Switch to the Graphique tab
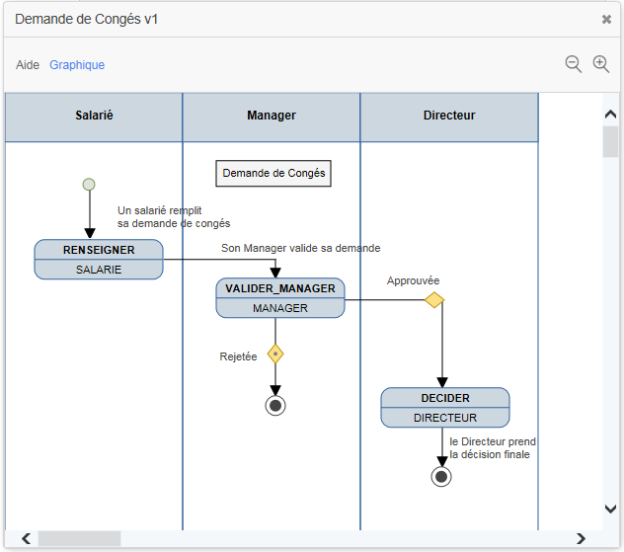The height and width of the screenshot is (552, 624). [x=77, y=65]
